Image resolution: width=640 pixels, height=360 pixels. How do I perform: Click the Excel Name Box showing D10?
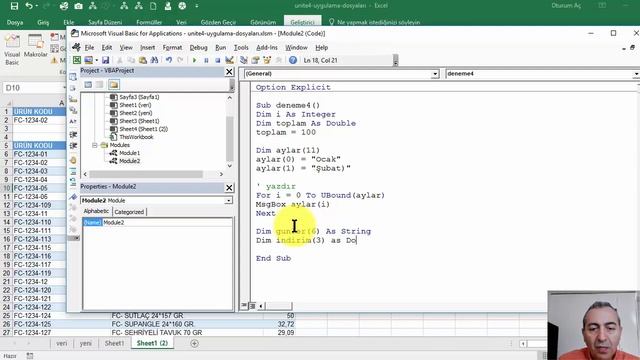tap(34, 88)
